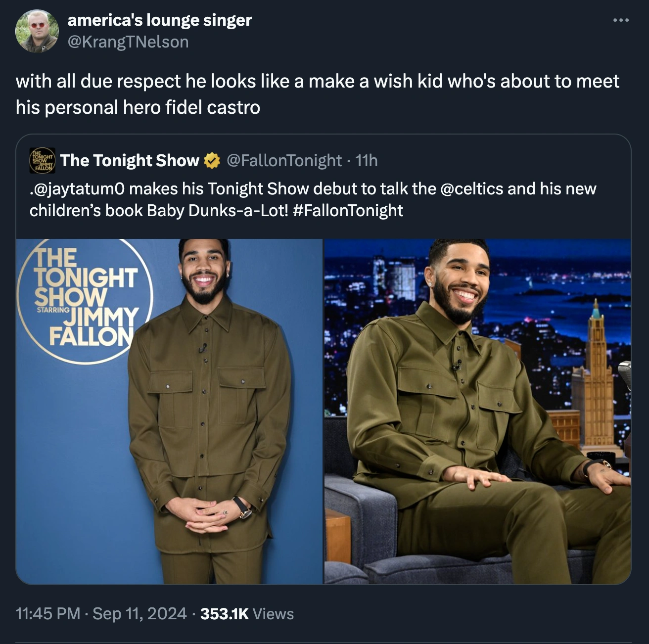Open the quoted tweet's text body
649x644 pixels.
[x=313, y=199]
